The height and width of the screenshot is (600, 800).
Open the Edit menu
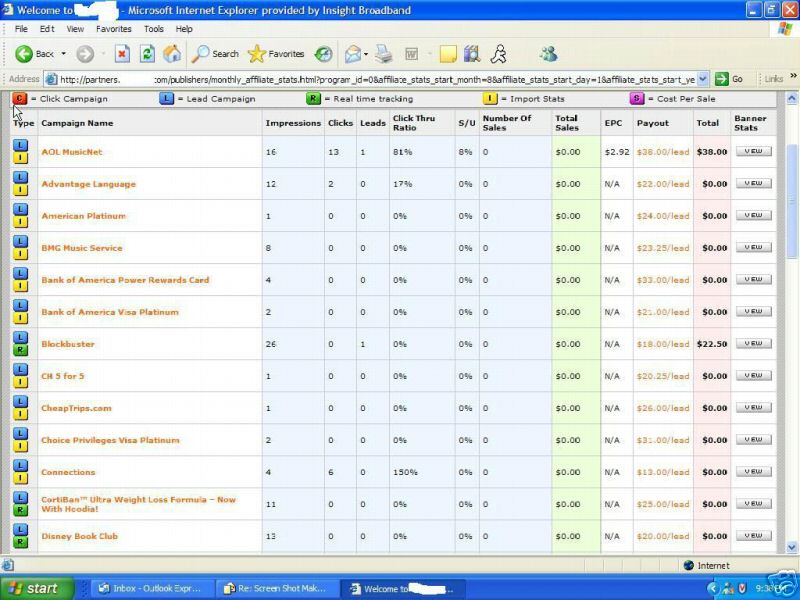(x=47, y=29)
